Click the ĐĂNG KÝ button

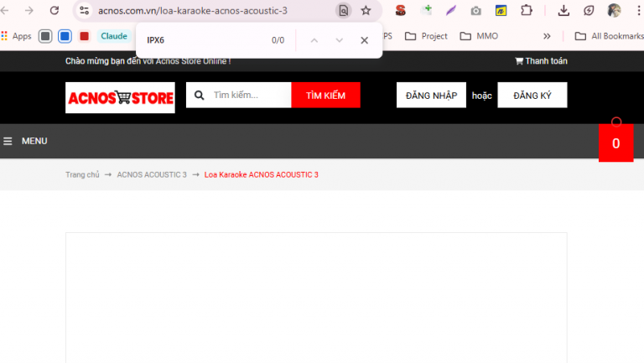(532, 96)
